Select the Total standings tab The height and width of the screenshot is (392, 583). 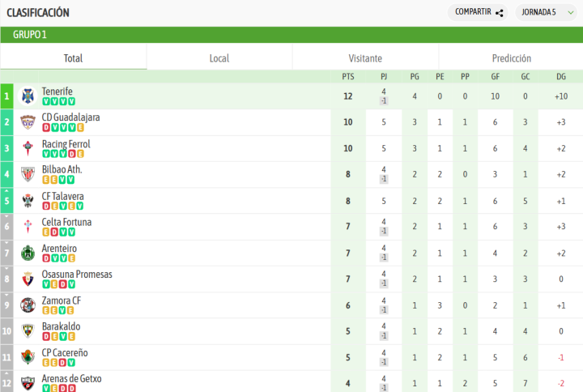73,58
